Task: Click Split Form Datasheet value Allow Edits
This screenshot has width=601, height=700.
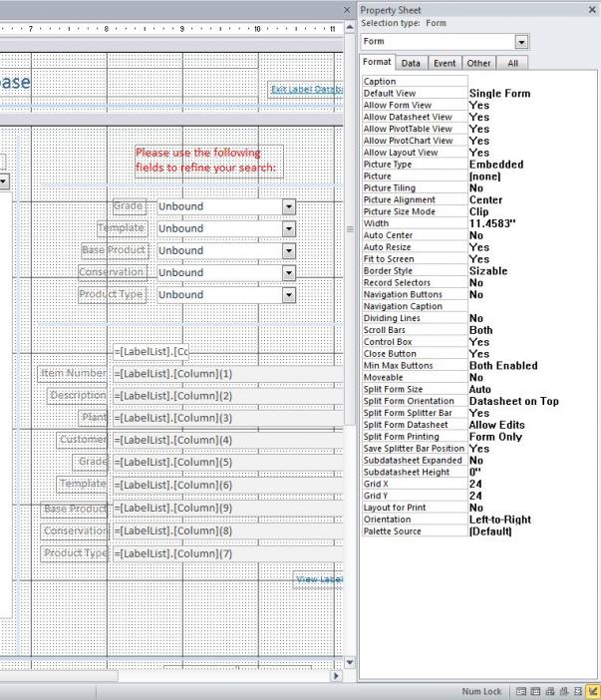Action: tap(497, 425)
